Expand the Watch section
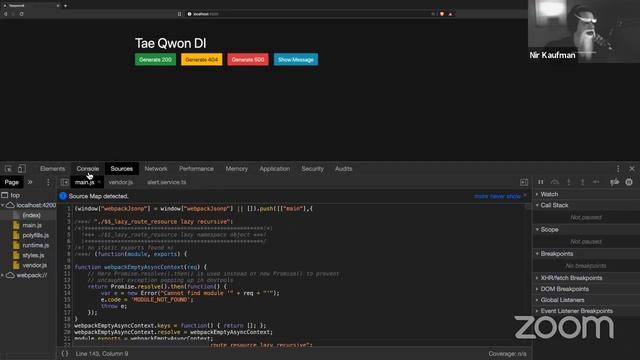Image resolution: width=640 pixels, height=360 pixels. (x=586, y=194)
